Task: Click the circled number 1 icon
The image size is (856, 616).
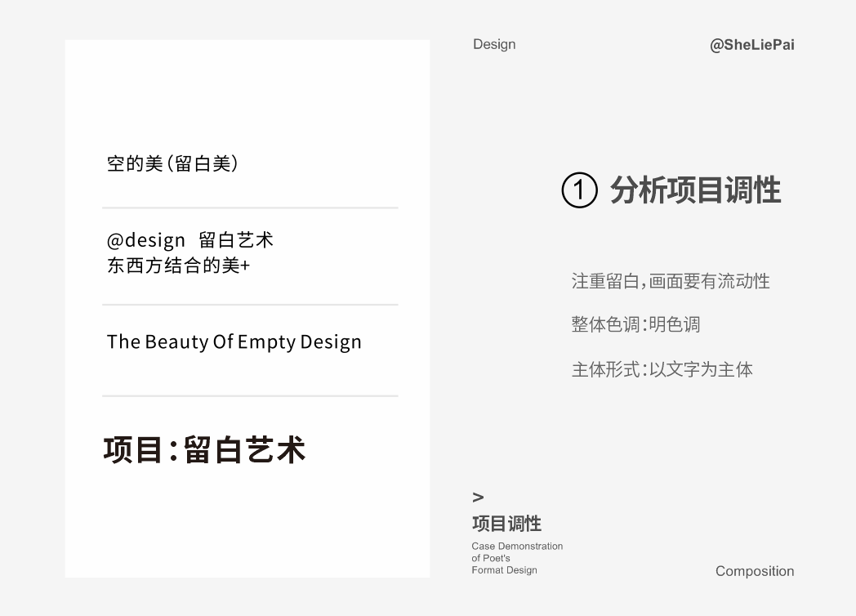Action: tap(579, 191)
